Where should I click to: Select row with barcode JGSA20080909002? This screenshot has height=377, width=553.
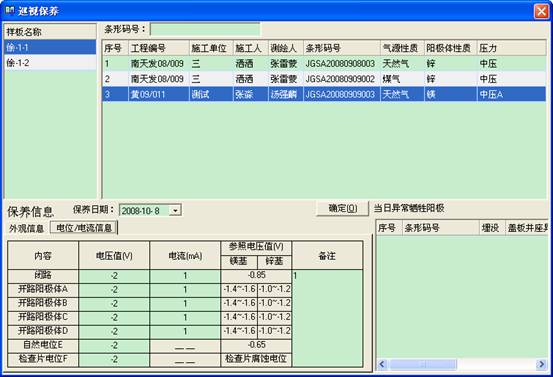tap(324, 79)
